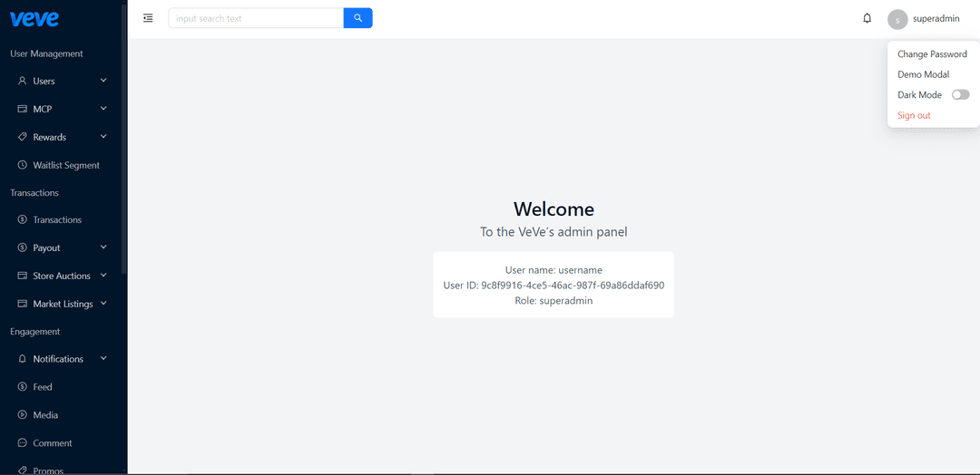Click the Comment bubble icon
The image size is (980, 475).
23,443
